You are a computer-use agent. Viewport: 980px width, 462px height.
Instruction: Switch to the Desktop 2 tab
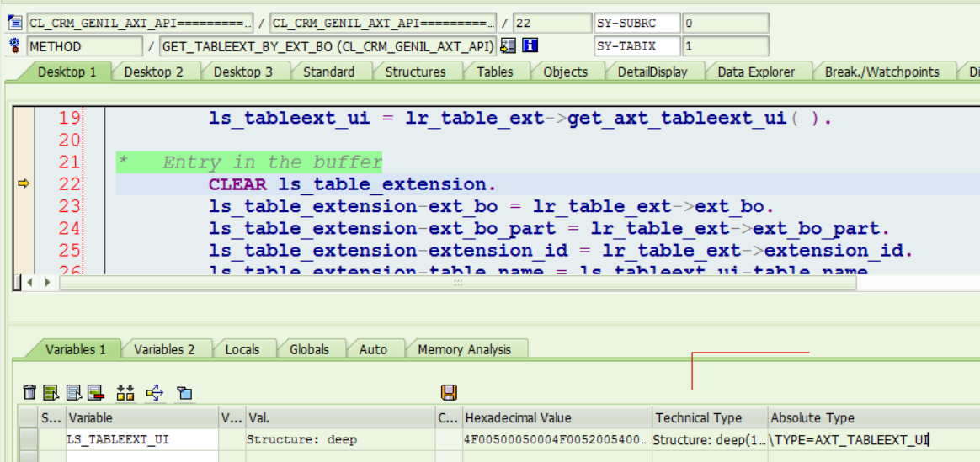154,72
